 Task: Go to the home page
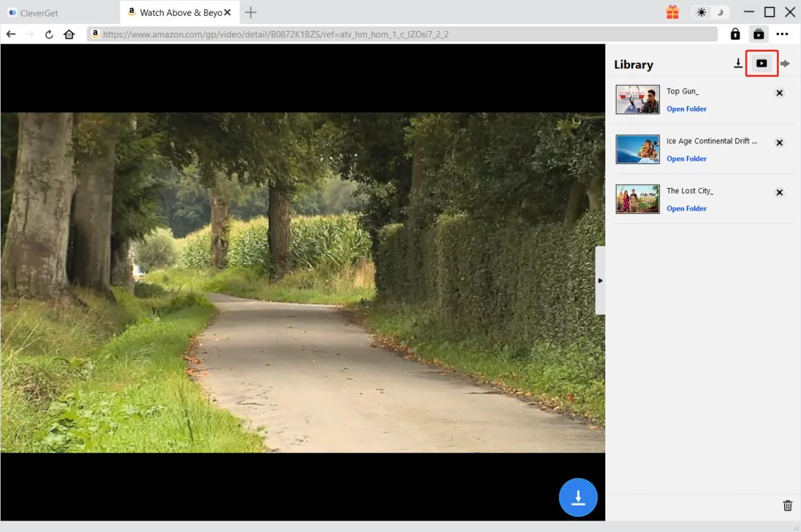69,34
